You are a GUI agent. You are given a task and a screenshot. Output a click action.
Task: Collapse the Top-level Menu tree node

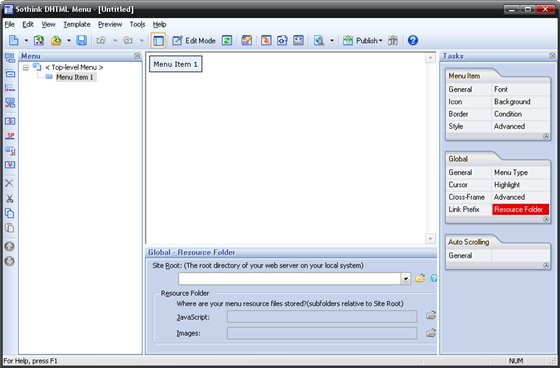[x=26, y=67]
